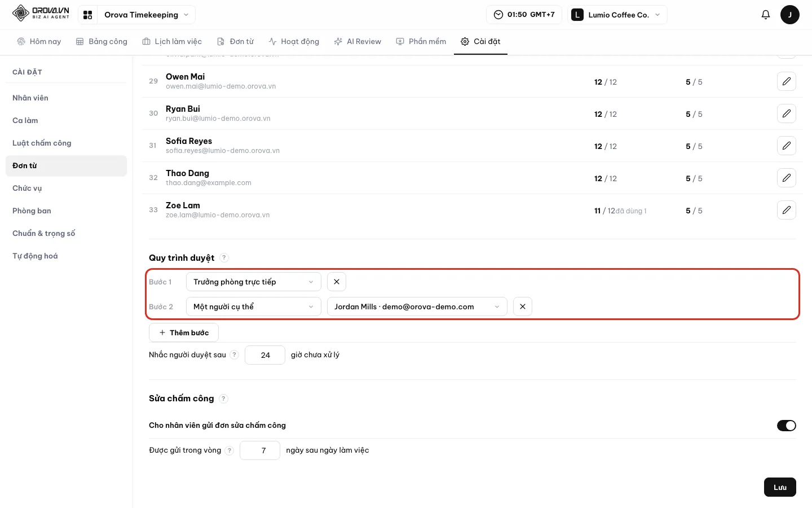Viewport: 812px width, 508px height.
Task: Switch to Hoạt động tab
Action: (294, 42)
